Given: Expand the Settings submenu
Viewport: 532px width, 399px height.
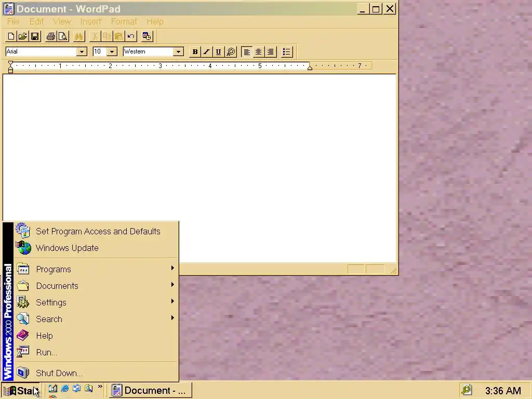Looking at the screenshot, I should [97, 302].
